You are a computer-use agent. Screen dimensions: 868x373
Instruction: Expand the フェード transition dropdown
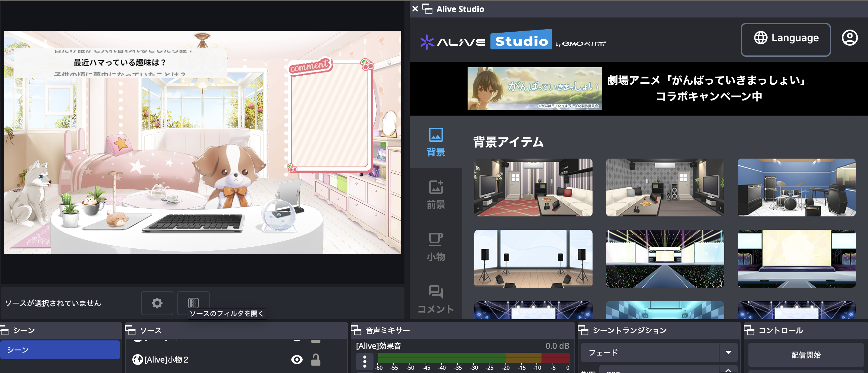(x=729, y=353)
